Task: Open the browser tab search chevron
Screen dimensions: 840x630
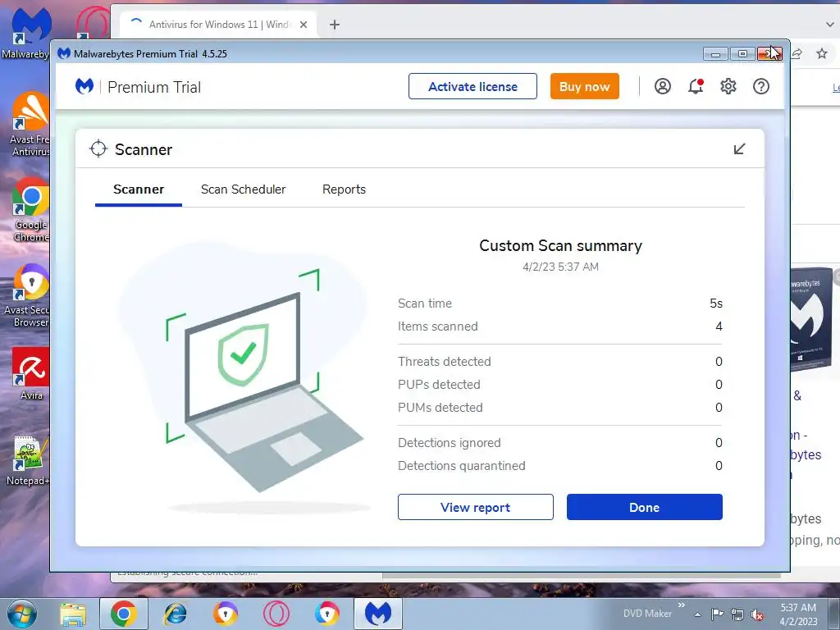Action: (x=830, y=25)
